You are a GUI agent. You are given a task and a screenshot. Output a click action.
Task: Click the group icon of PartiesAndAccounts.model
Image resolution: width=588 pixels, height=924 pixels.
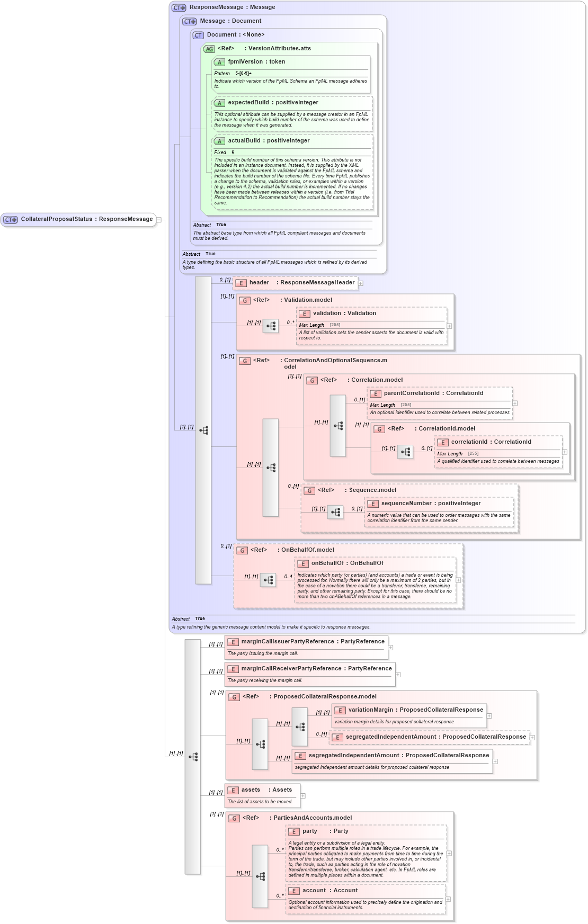pos(234,818)
